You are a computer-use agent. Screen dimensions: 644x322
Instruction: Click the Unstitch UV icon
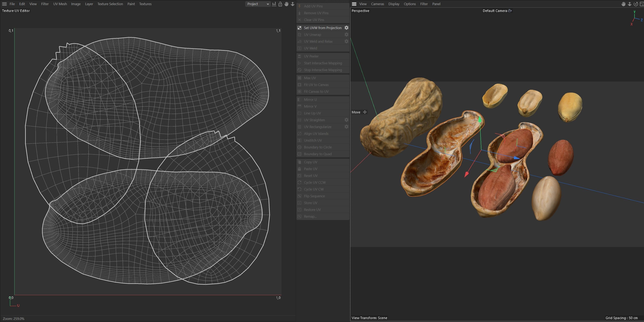tap(300, 140)
